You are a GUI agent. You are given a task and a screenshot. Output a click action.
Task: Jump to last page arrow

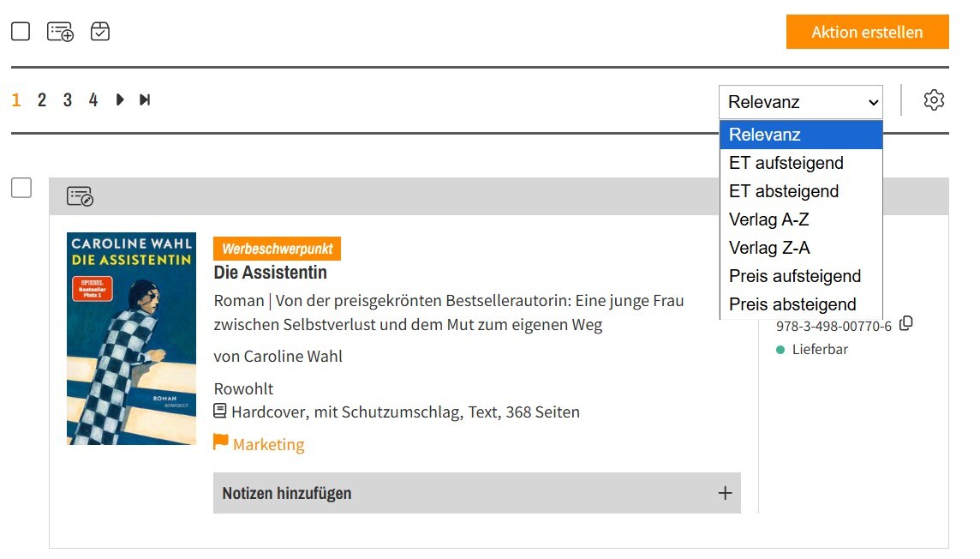(145, 100)
